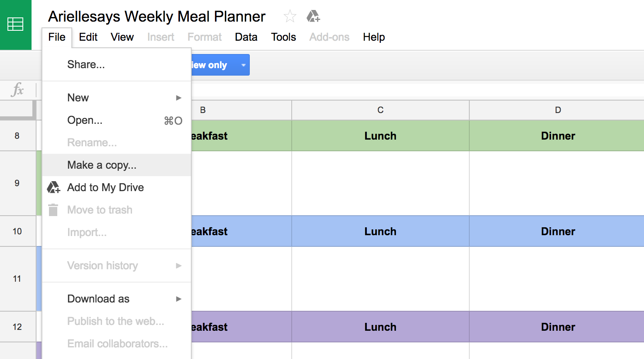The height and width of the screenshot is (359, 644).
Task: Select column C header
Action: coord(381,110)
